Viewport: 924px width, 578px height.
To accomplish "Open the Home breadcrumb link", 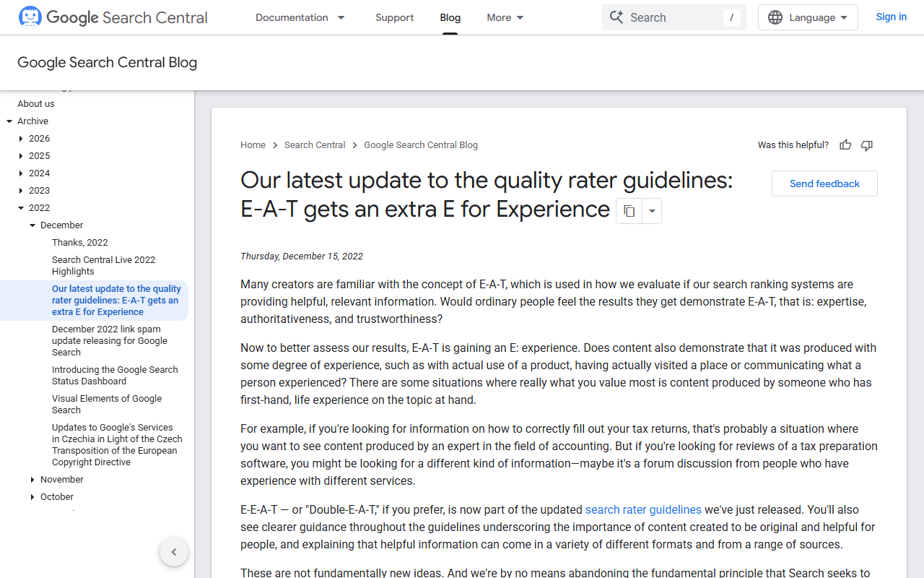I will pyautogui.click(x=253, y=145).
